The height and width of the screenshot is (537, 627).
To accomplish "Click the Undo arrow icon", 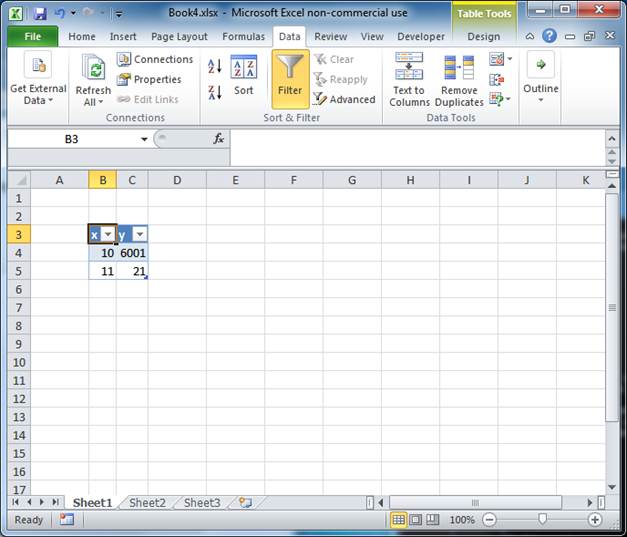I will 59,13.
